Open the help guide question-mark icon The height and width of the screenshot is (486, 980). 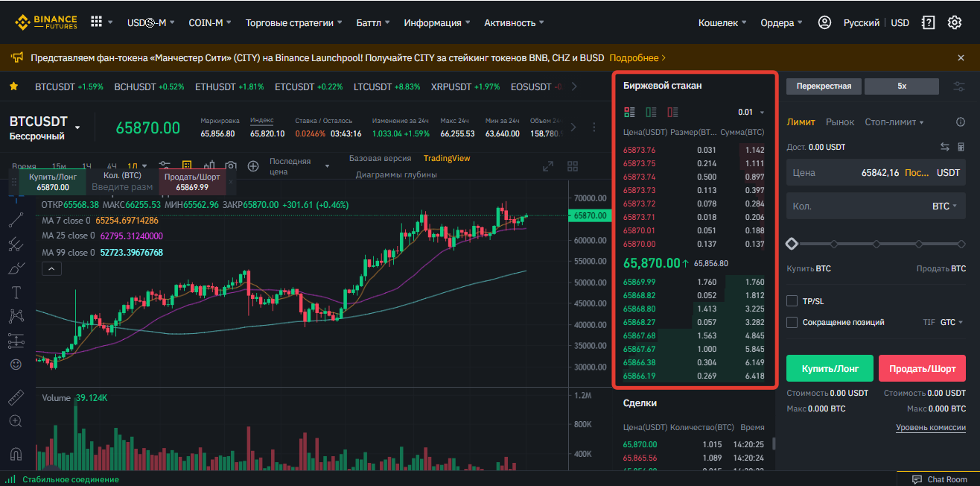click(x=928, y=22)
